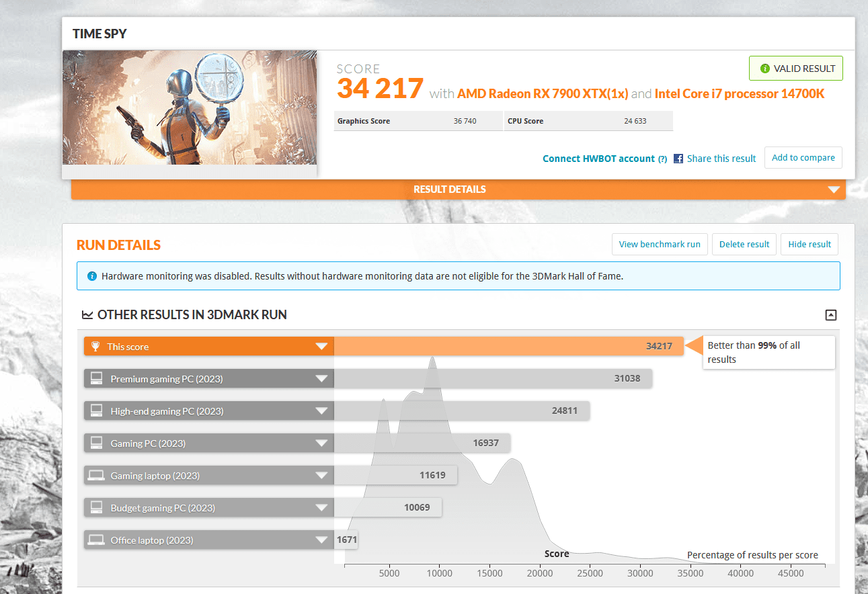Click the 34 217 overall score value
Viewport: 868px width, 594px height.
[380, 89]
